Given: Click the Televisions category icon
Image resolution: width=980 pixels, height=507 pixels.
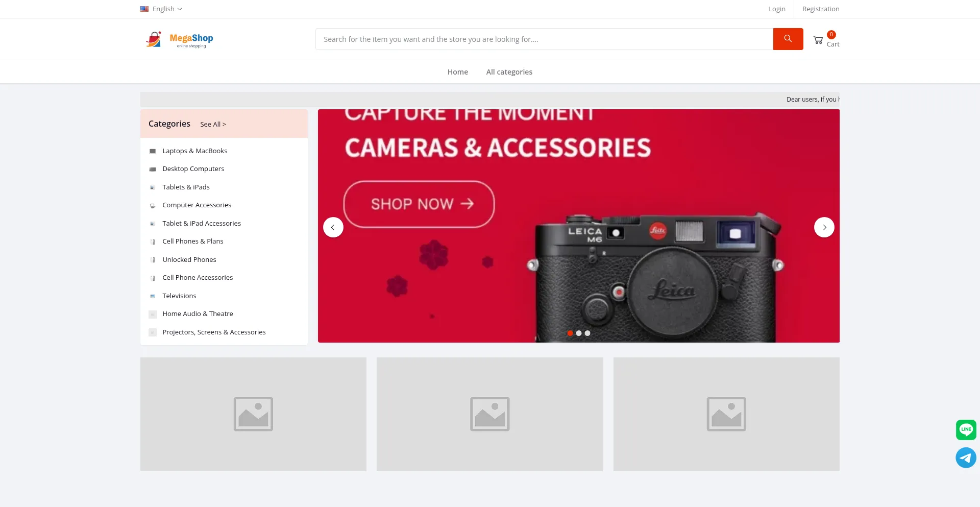Looking at the screenshot, I should click(152, 296).
